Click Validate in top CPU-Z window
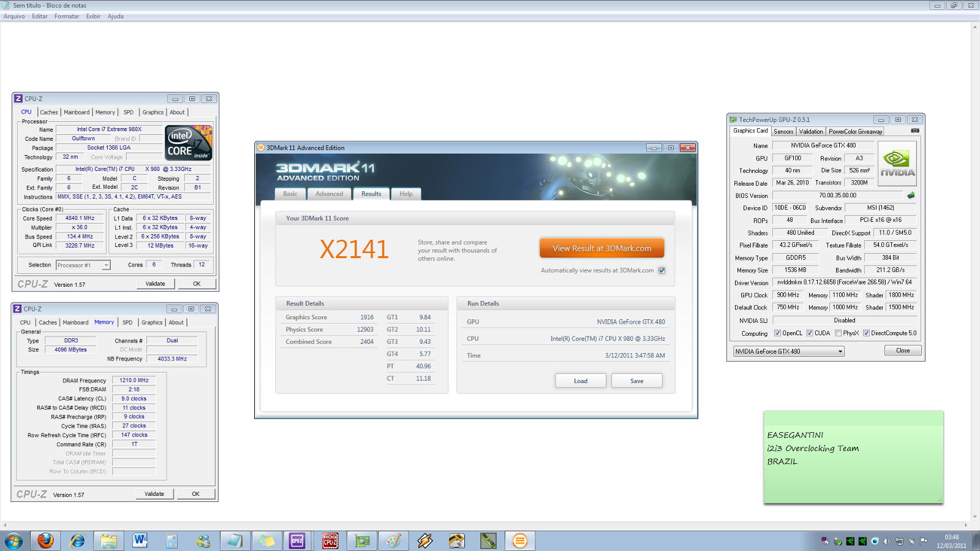Viewport: 980px width, 551px height. click(156, 284)
